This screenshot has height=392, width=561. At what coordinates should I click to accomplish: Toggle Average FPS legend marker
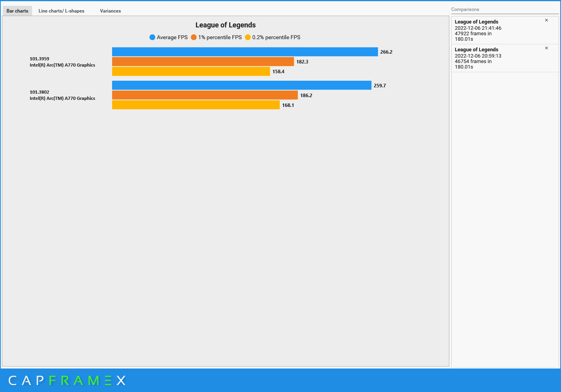coord(152,37)
